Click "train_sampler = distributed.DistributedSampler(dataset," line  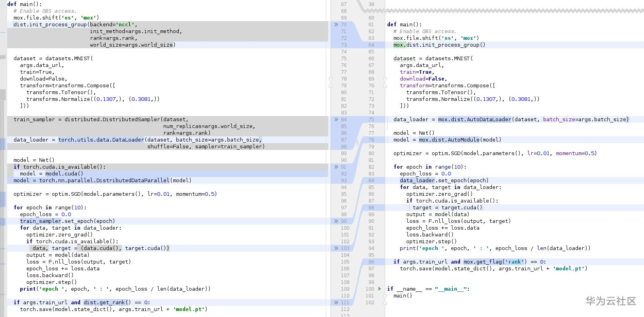coord(101,120)
